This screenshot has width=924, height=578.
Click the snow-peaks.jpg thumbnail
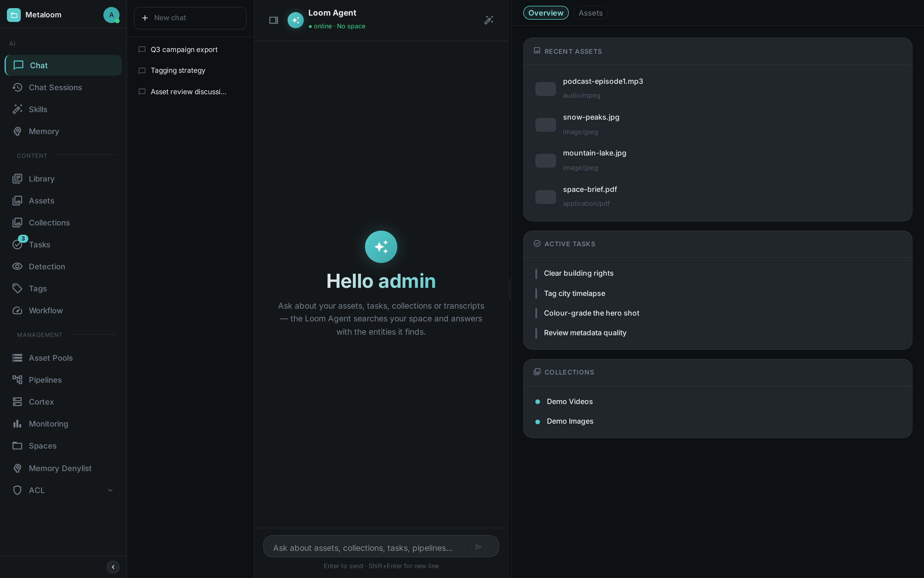coord(545,125)
